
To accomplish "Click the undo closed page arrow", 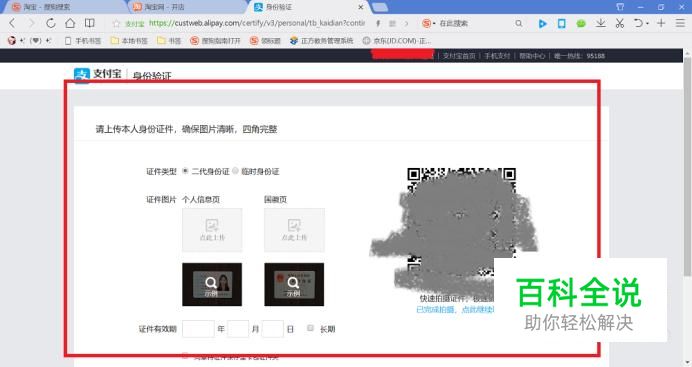I will (638, 23).
